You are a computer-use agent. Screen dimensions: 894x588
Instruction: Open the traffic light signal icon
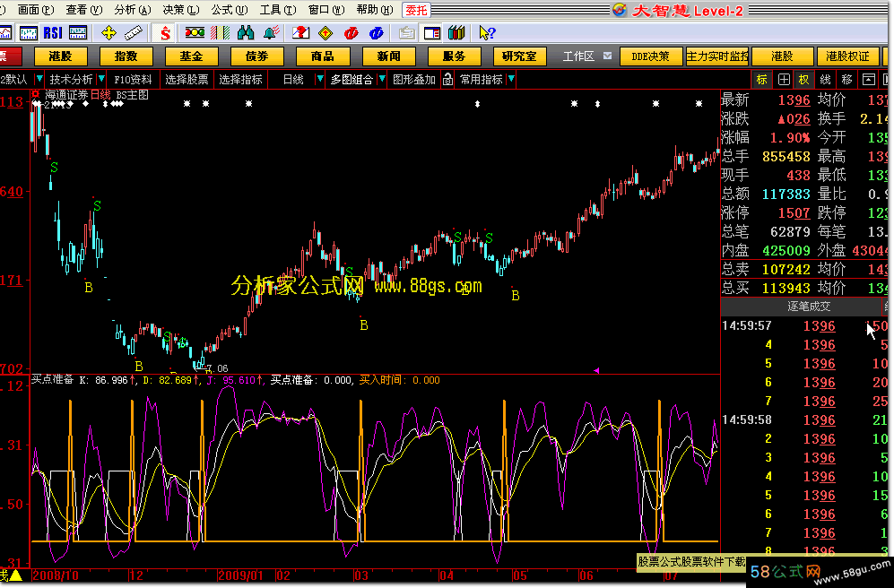pyautogui.click(x=195, y=33)
